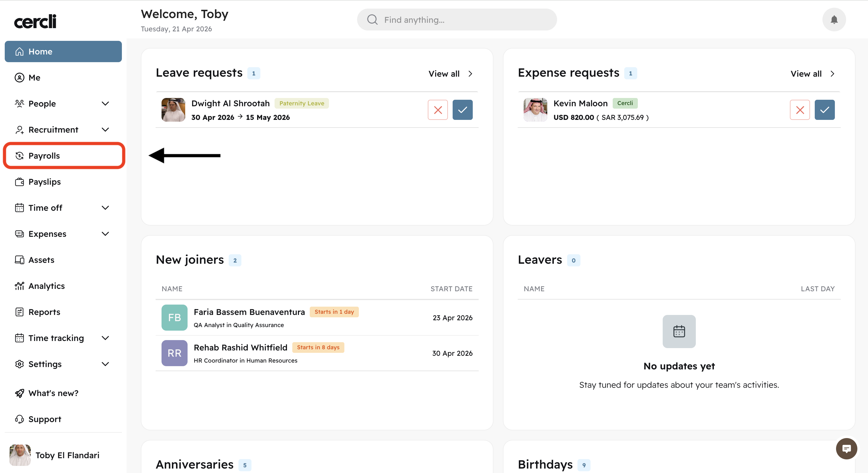The width and height of the screenshot is (868, 473).
Task: Reject Kevin Maloon's expense with red X
Action: click(x=799, y=110)
